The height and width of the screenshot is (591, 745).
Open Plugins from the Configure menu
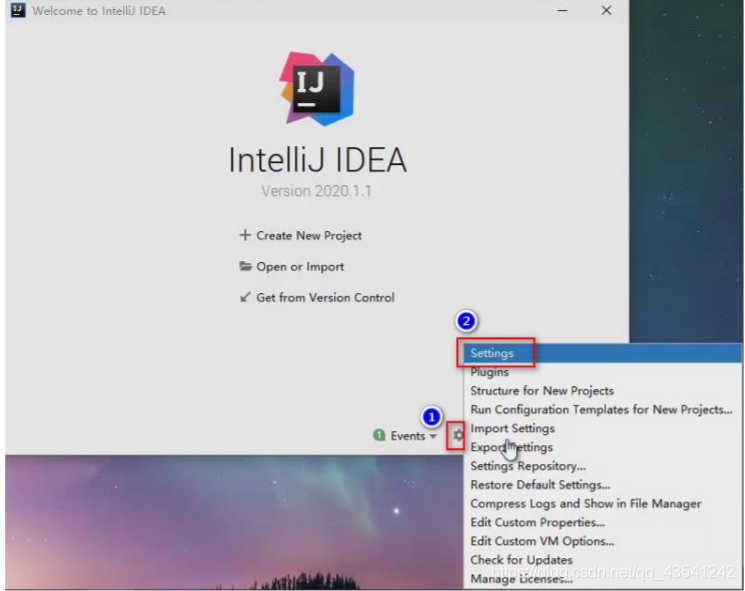602,372
